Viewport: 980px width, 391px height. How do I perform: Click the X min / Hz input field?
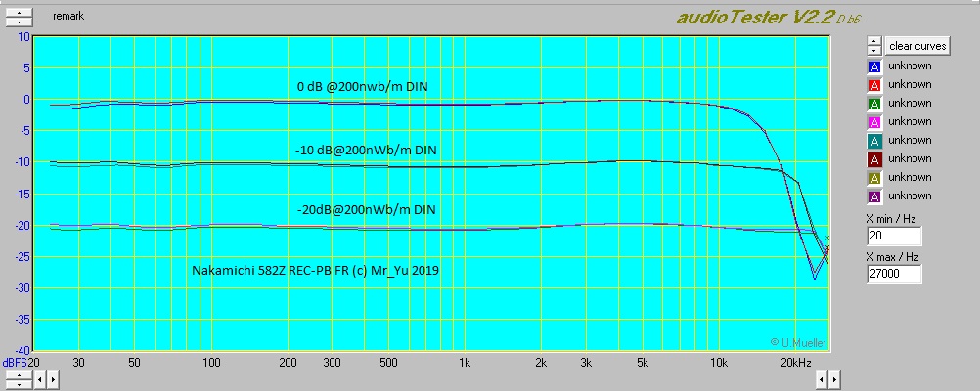(x=894, y=237)
